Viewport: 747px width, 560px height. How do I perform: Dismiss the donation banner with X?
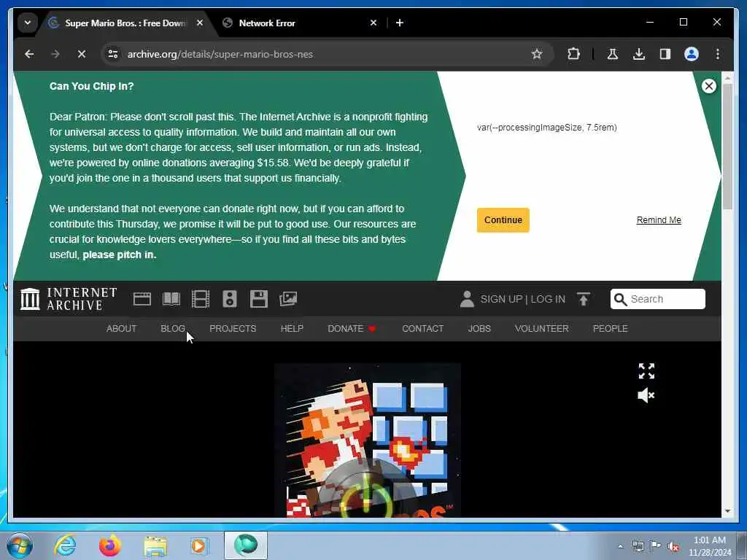click(709, 86)
